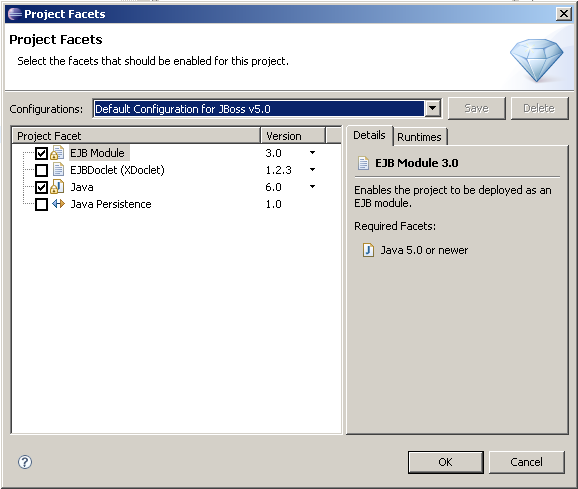The height and width of the screenshot is (489, 578).
Task: Click the Cancel button
Action: tap(526, 462)
